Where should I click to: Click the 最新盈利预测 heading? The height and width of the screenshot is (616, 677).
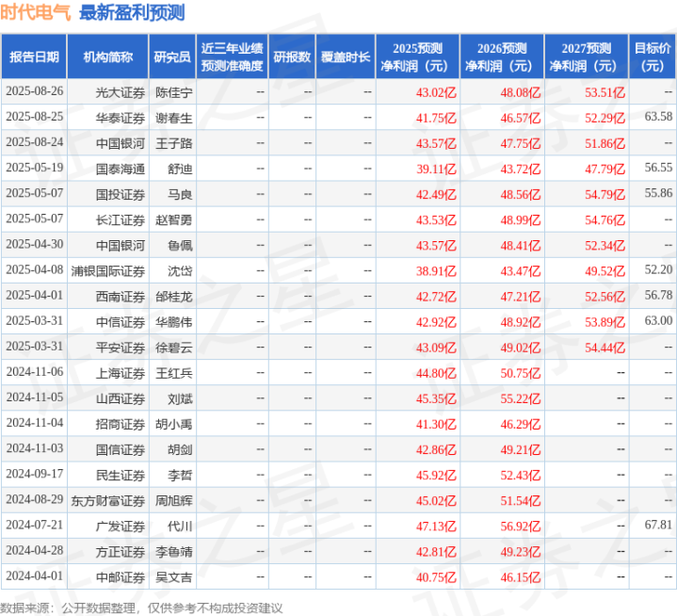(132, 13)
